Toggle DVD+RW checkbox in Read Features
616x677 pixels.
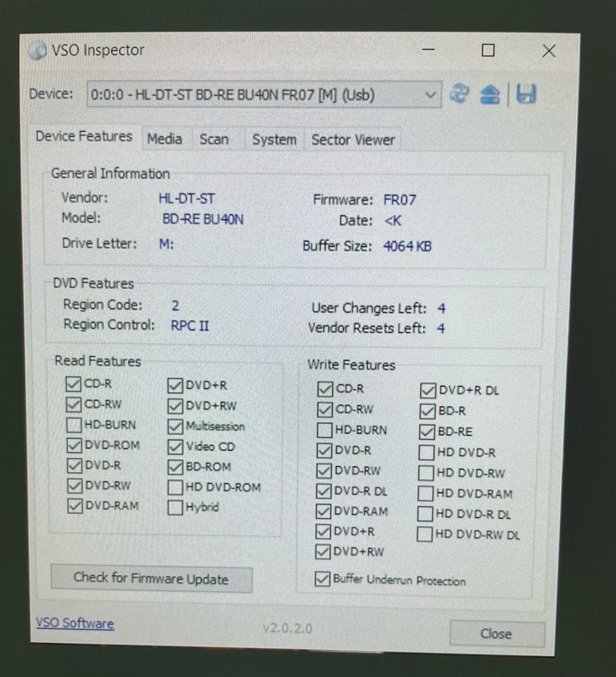click(x=175, y=406)
